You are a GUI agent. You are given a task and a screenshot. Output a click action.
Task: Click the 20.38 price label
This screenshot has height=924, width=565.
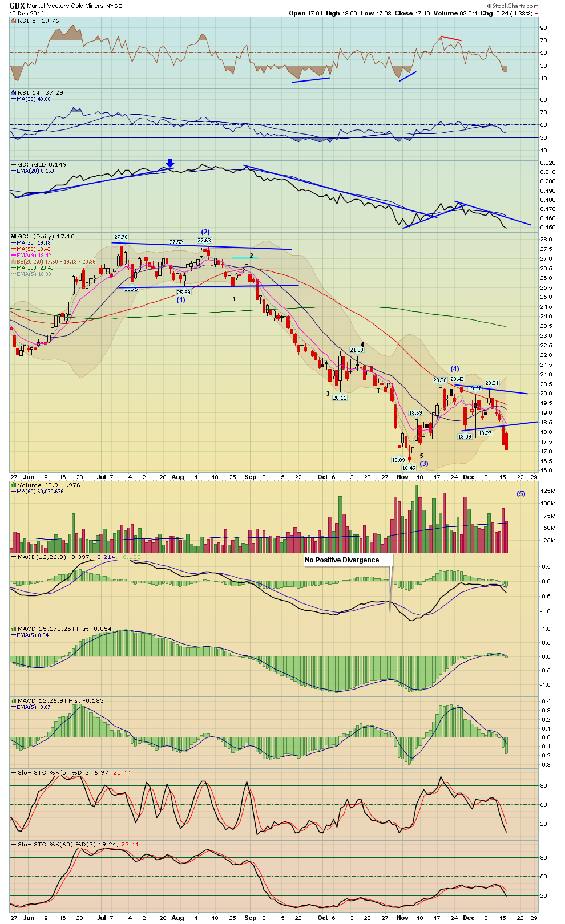point(439,380)
